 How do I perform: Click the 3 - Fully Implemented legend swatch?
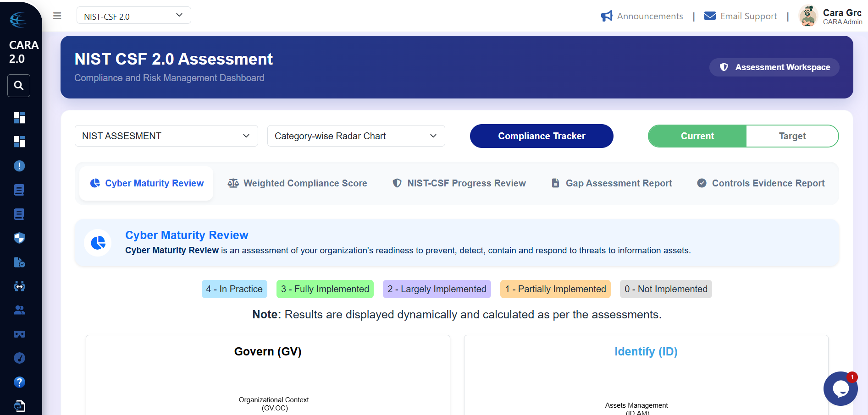325,289
